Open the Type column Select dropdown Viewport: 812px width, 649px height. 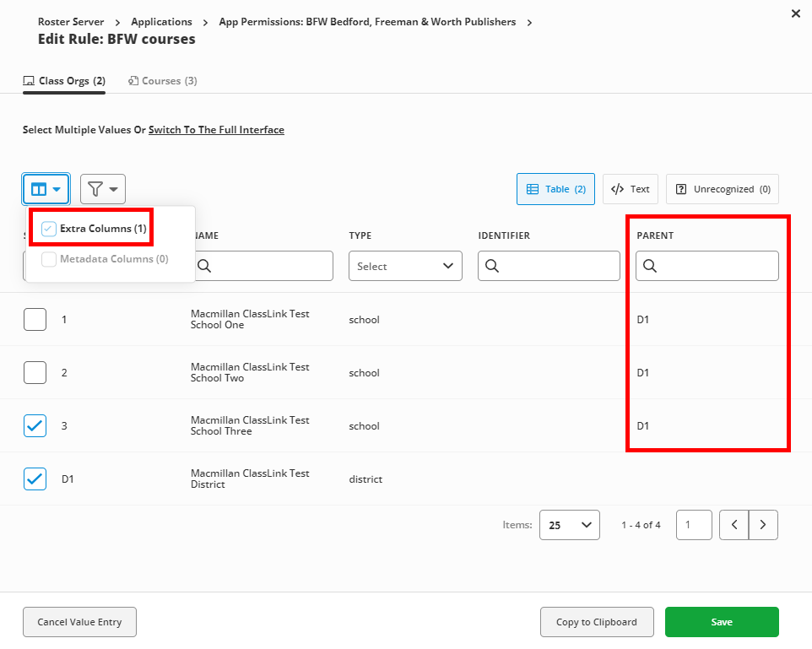[x=405, y=265]
